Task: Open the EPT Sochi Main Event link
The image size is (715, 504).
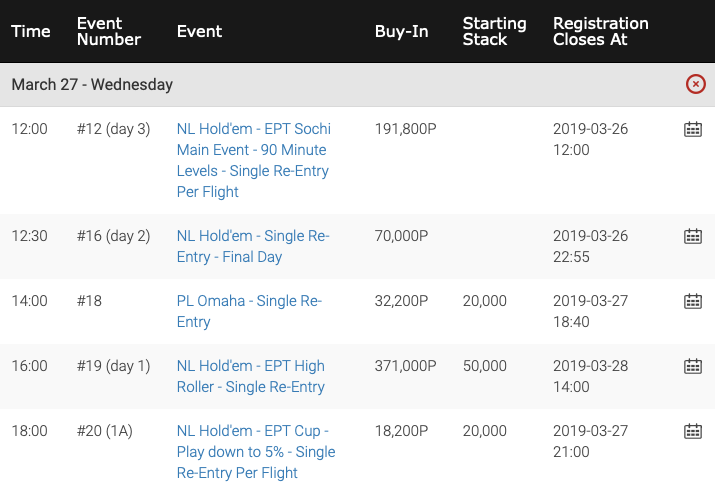Action: pos(254,160)
